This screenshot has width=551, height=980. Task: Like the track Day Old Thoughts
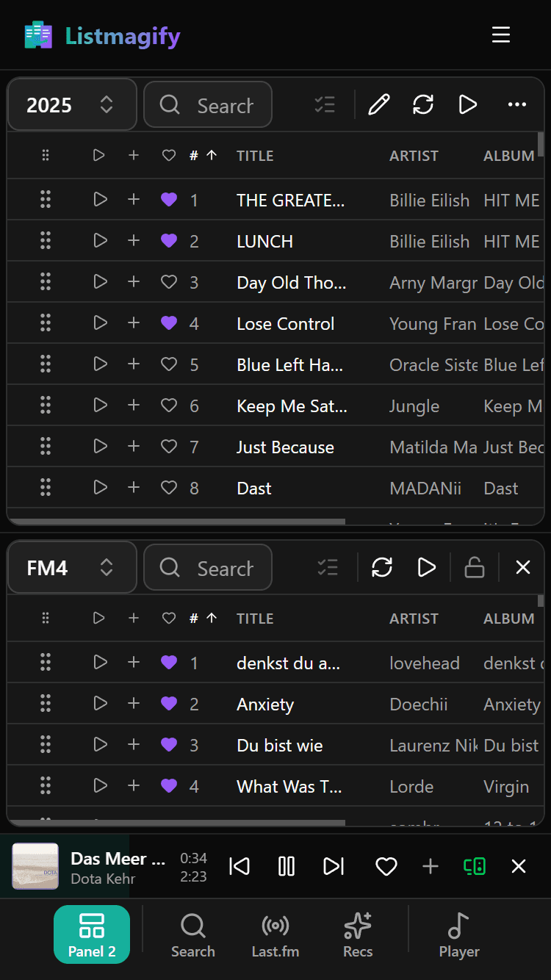(169, 282)
